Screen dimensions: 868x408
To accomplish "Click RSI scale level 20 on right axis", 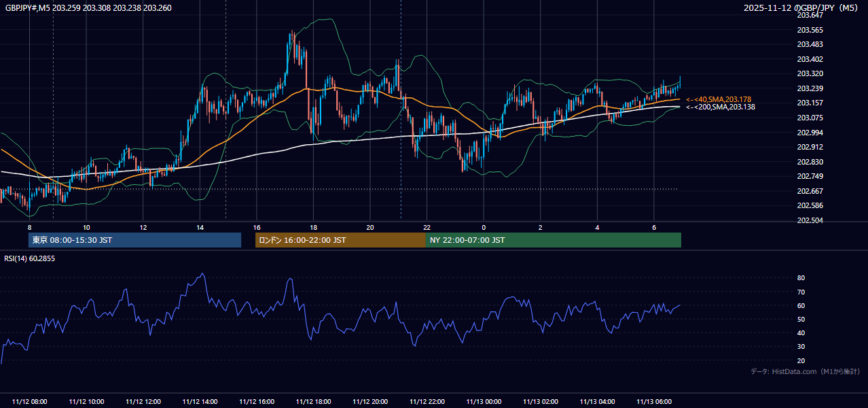I will (801, 360).
